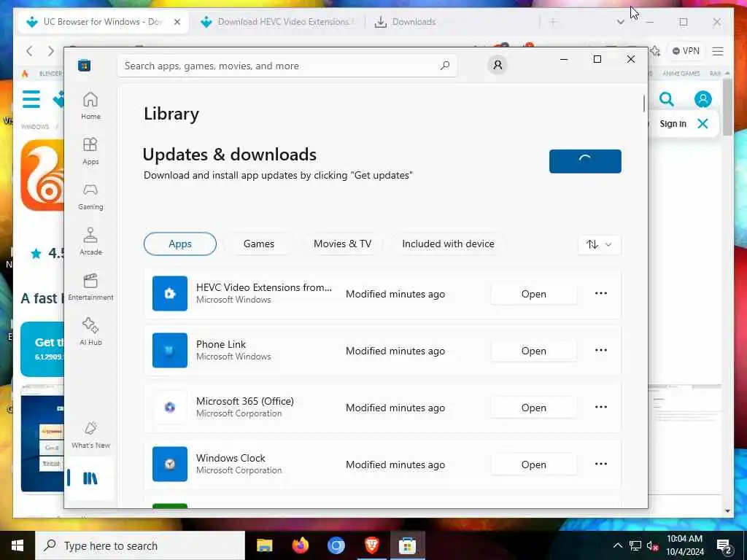Click Microsoft Store taskbar icon

pos(407,545)
